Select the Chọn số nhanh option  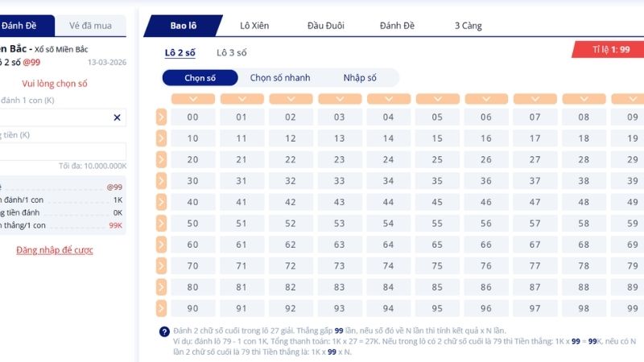pos(279,78)
